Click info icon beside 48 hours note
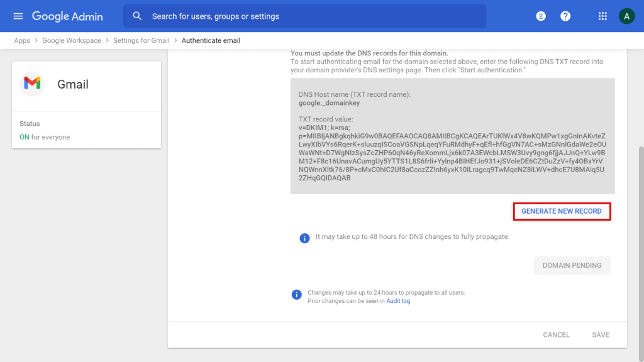The image size is (644, 362). [x=304, y=238]
